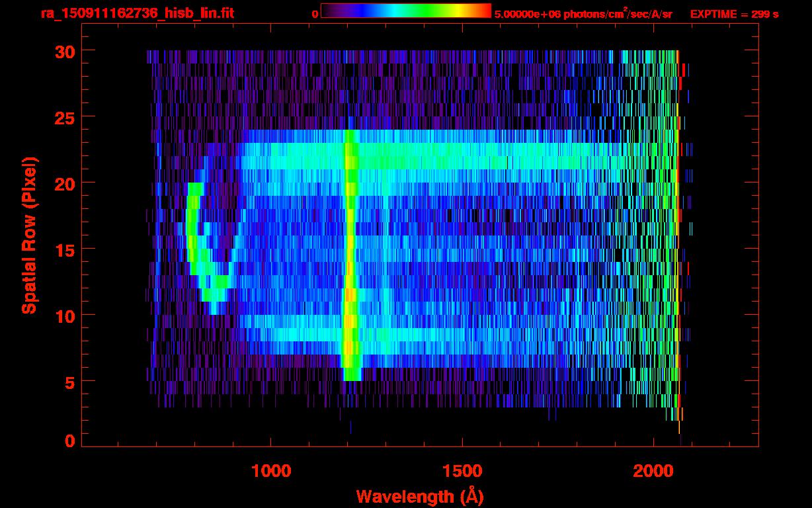Click the y-axis tick label 0
Screen dimensions: 812x508
70,441
